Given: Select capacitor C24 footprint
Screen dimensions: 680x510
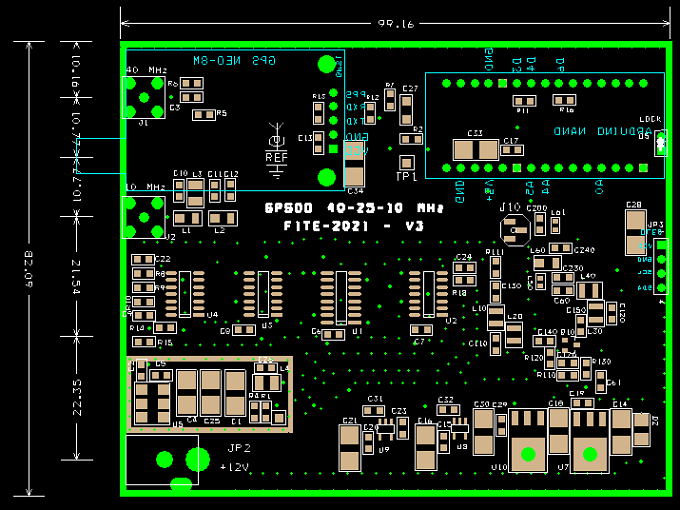Looking at the screenshot, I should point(464,268).
